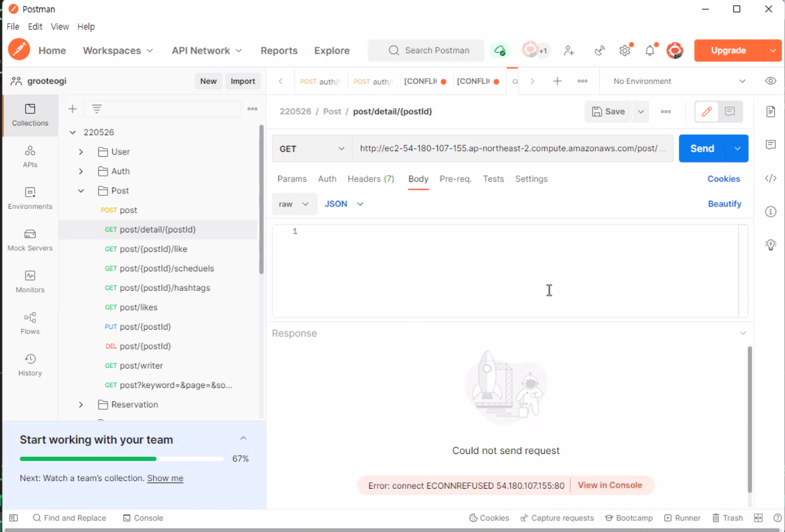Image resolution: width=785 pixels, height=532 pixels.
Task: Open the Workspaces dropdown
Action: (x=118, y=51)
